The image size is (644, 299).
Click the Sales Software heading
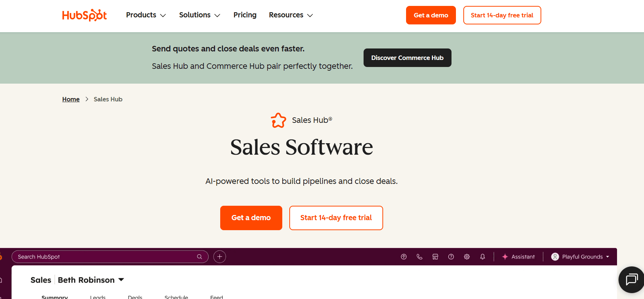coord(301,147)
